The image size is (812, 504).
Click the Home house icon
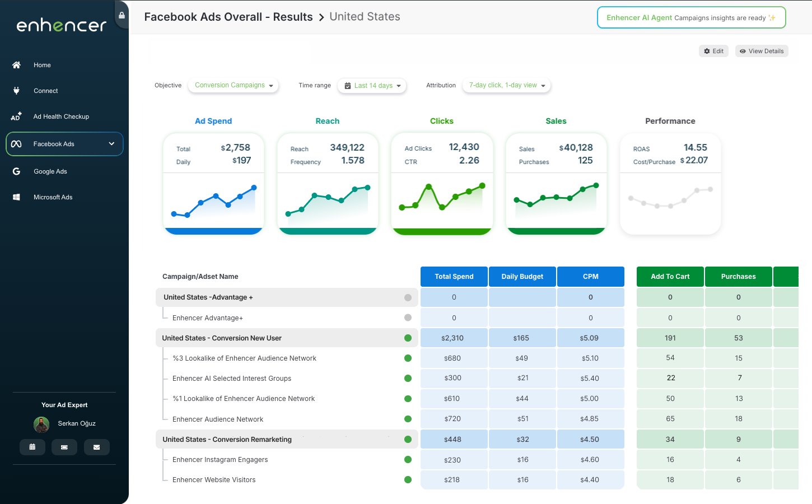click(x=17, y=65)
